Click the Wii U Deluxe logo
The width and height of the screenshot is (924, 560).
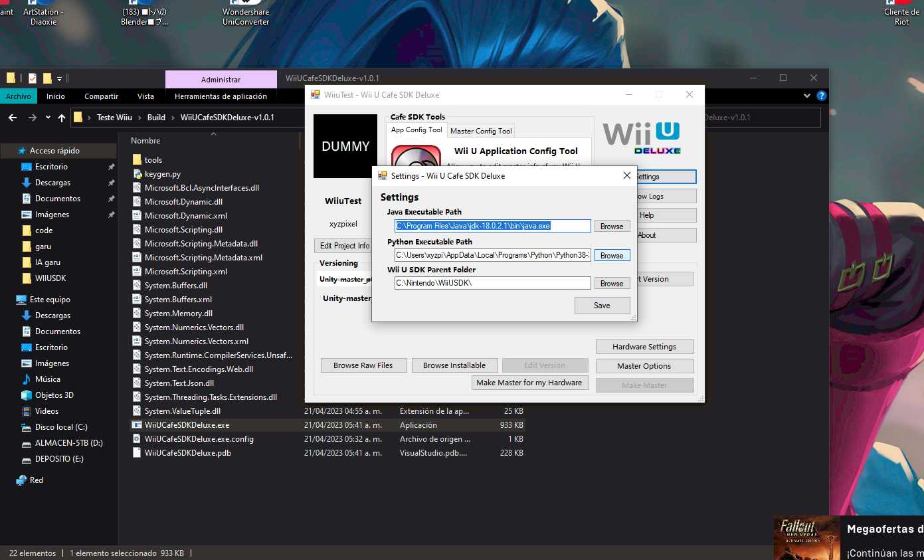tap(642, 138)
